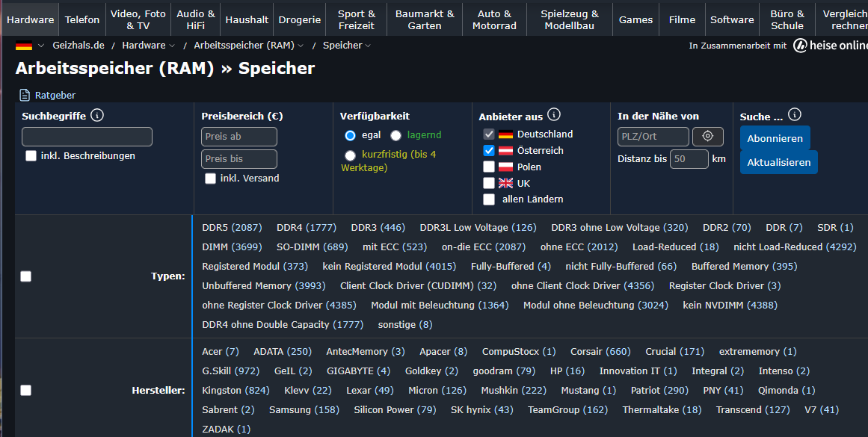
Task: Filter by DDR4 (1777)
Action: [306, 227]
